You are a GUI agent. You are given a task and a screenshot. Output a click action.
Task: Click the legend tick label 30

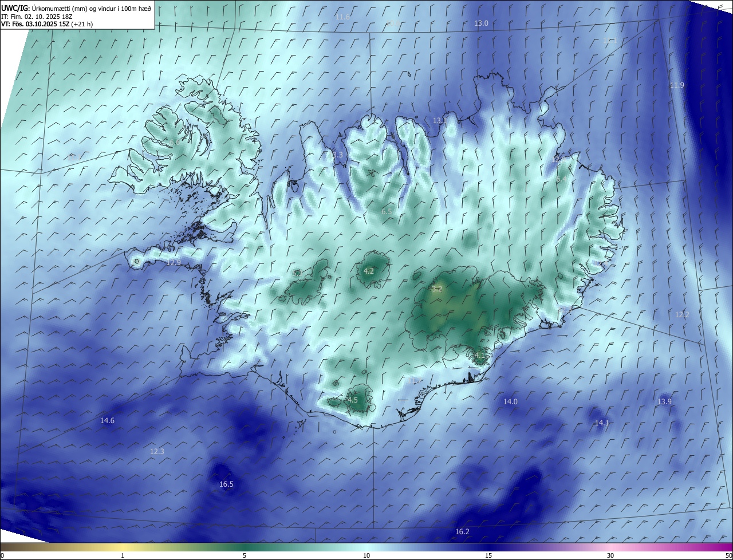(x=610, y=555)
